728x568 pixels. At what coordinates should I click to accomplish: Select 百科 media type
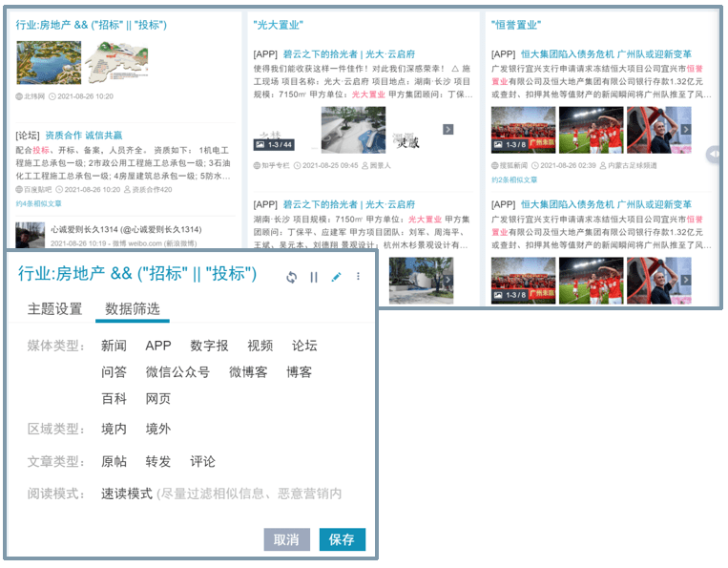coord(114,398)
